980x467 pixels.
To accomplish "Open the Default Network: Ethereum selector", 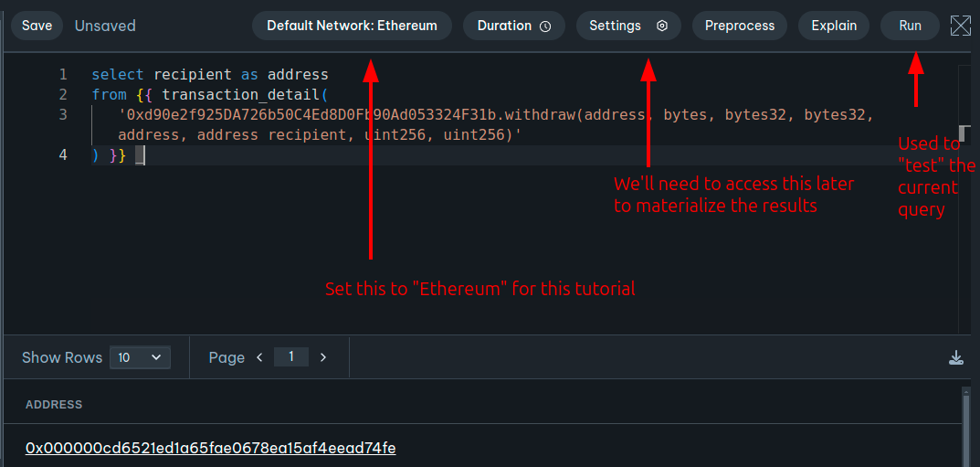I will (352, 26).
